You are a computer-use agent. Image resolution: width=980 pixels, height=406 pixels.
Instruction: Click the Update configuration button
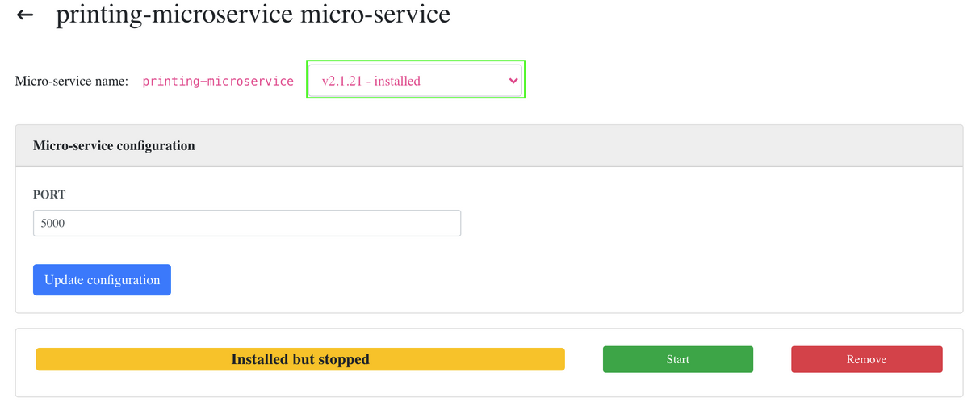102,280
